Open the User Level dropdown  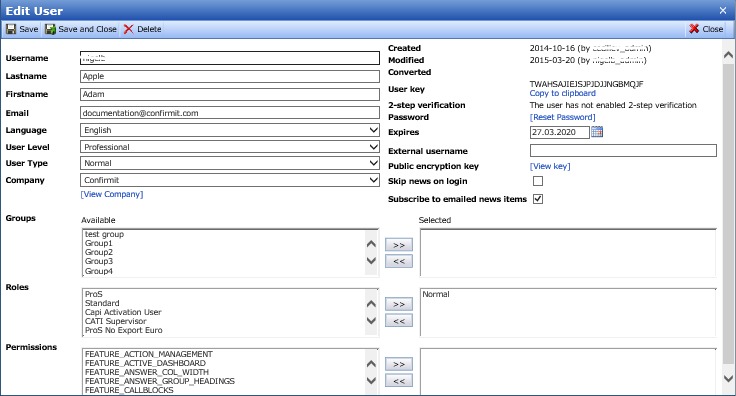[x=230, y=147]
